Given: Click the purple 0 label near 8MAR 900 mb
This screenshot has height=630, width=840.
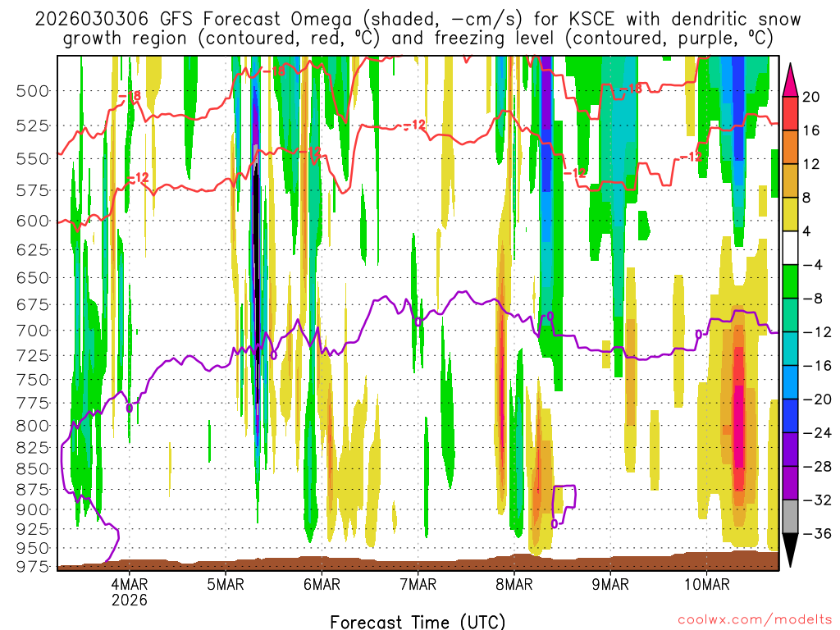Looking at the screenshot, I should [x=554, y=523].
